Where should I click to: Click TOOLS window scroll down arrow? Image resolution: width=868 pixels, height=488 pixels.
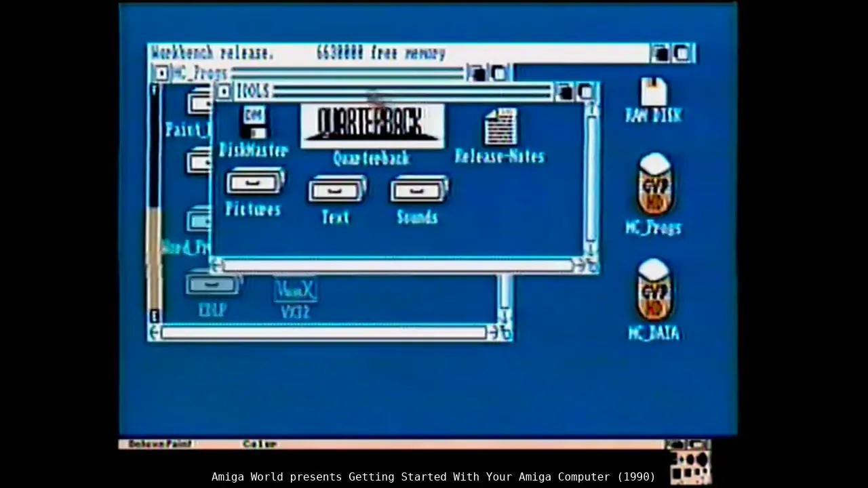[x=592, y=249]
